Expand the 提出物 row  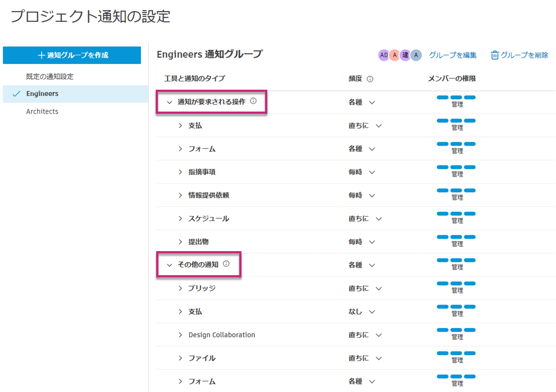point(180,241)
